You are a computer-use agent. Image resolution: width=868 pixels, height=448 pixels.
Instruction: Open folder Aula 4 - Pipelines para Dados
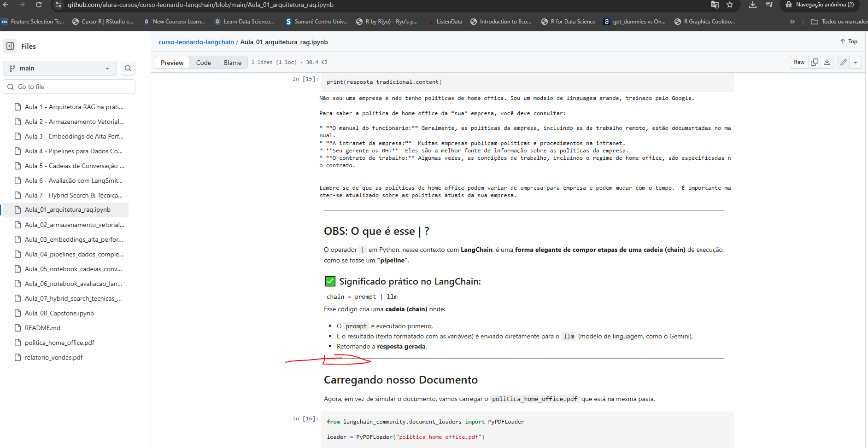(74, 151)
